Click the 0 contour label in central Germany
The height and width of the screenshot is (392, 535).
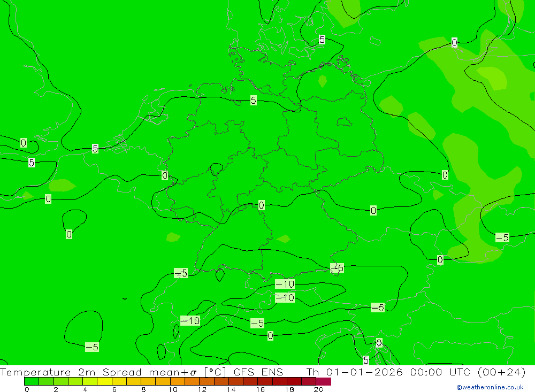pyautogui.click(x=262, y=205)
